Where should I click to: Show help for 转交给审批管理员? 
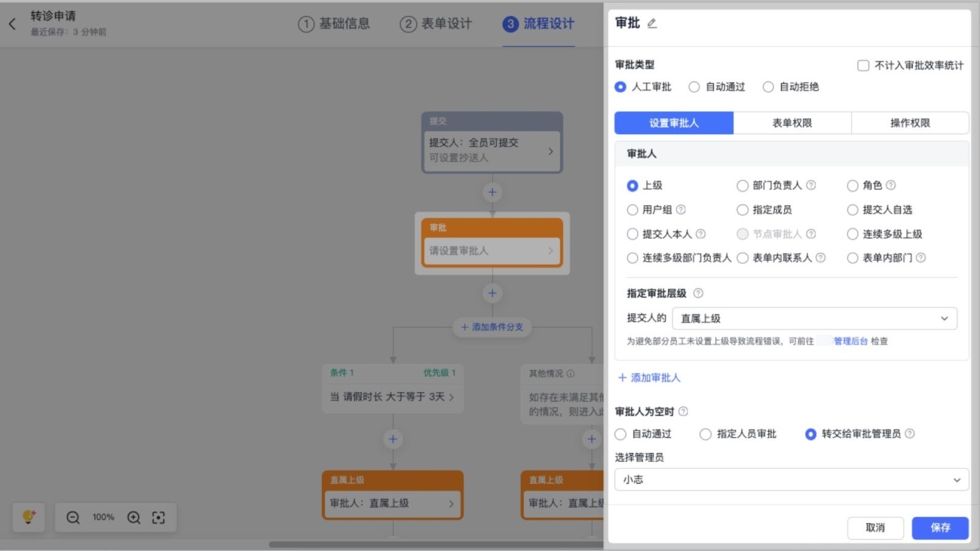(910, 433)
